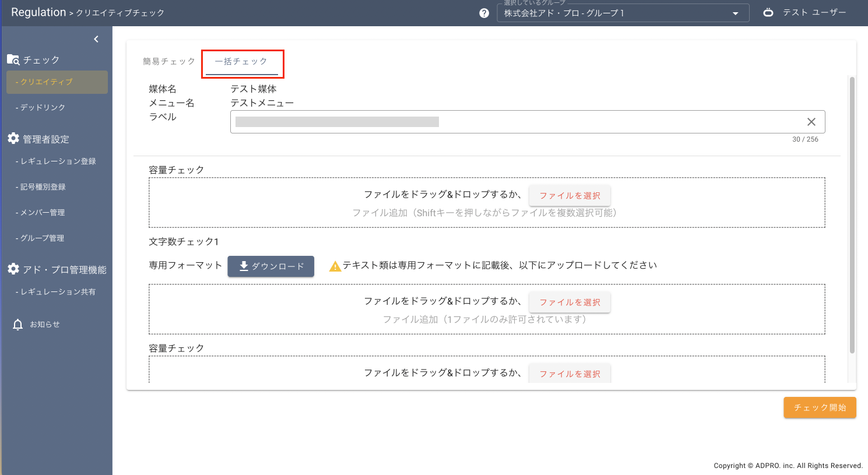The height and width of the screenshot is (475, 868).
Task: Click the orange チェック開始 button
Action: point(819,407)
